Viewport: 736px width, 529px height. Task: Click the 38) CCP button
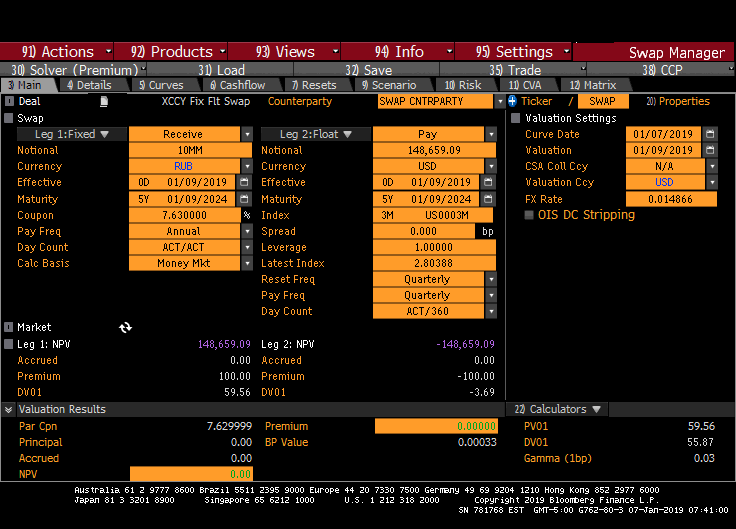662,69
